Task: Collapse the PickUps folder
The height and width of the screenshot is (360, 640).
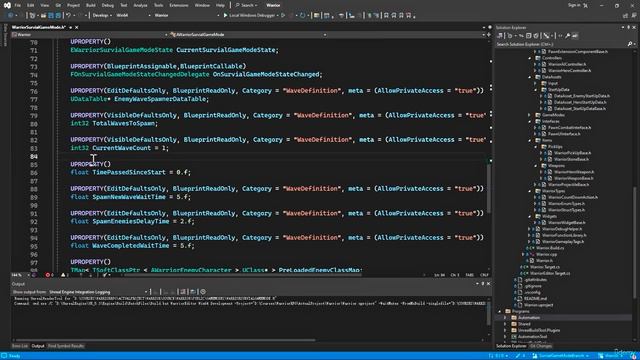Action: pos(536,147)
